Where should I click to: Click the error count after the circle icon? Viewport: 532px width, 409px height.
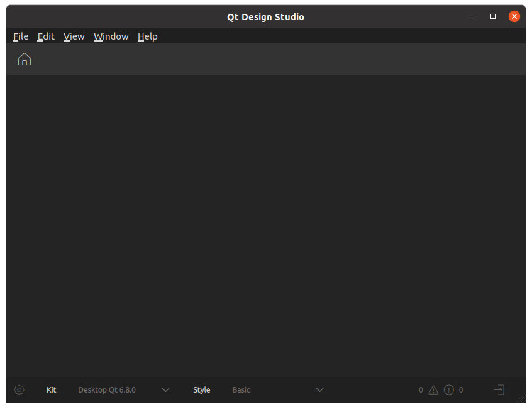point(461,390)
